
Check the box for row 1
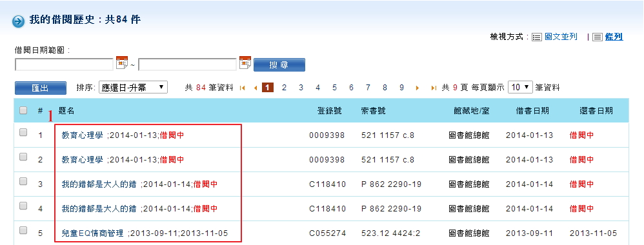pos(23,132)
